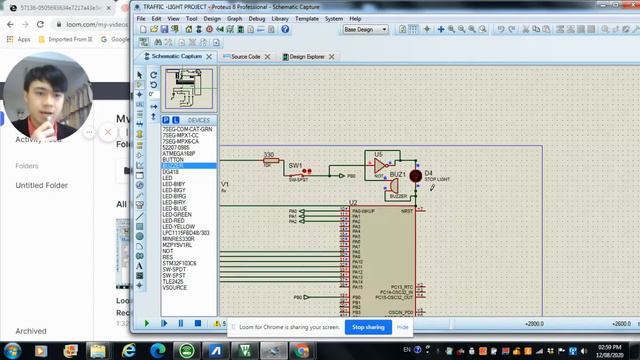The image size is (640, 360).
Task: Click the Stop sharing button
Action: (x=368, y=327)
